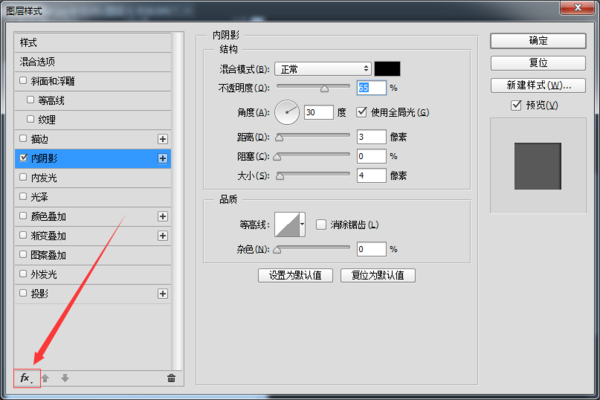Toggle the 使用全局光 checkbox
This screenshot has height=400, width=600.
tap(362, 111)
